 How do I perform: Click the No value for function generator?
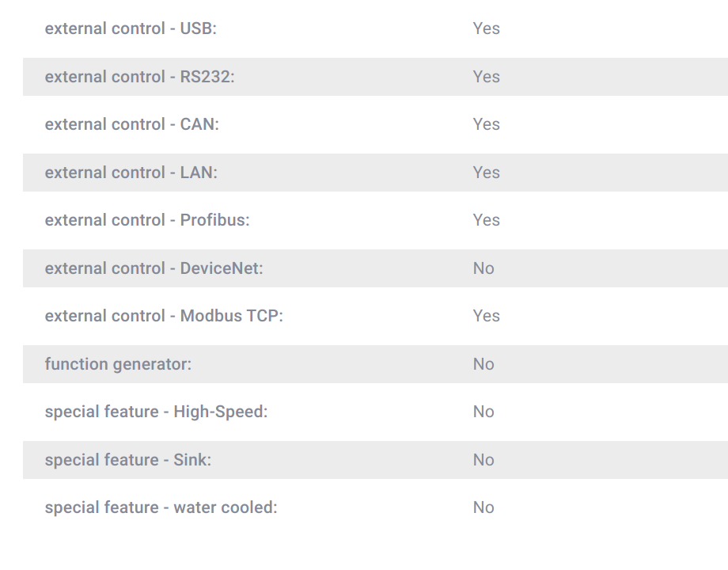pos(483,363)
